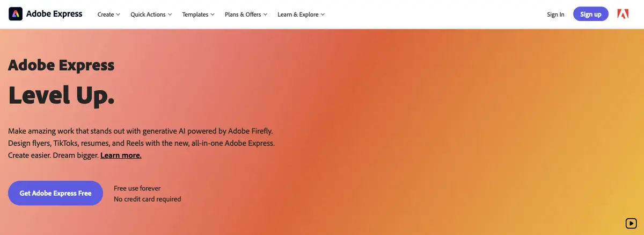Open the Quick Actions menu
This screenshot has height=235, width=644.
(x=148, y=15)
